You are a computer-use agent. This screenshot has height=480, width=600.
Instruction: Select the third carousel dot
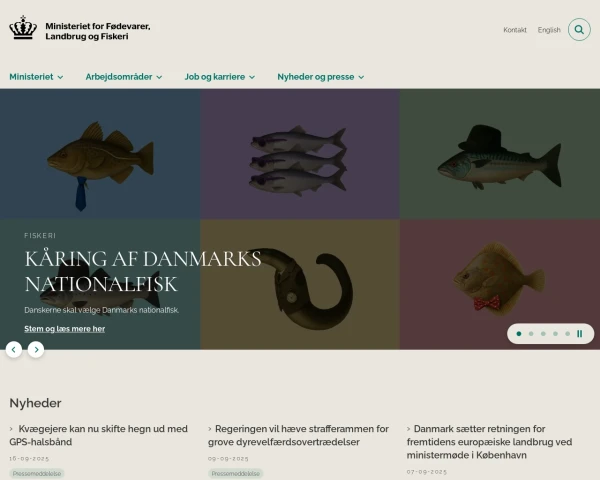point(543,334)
